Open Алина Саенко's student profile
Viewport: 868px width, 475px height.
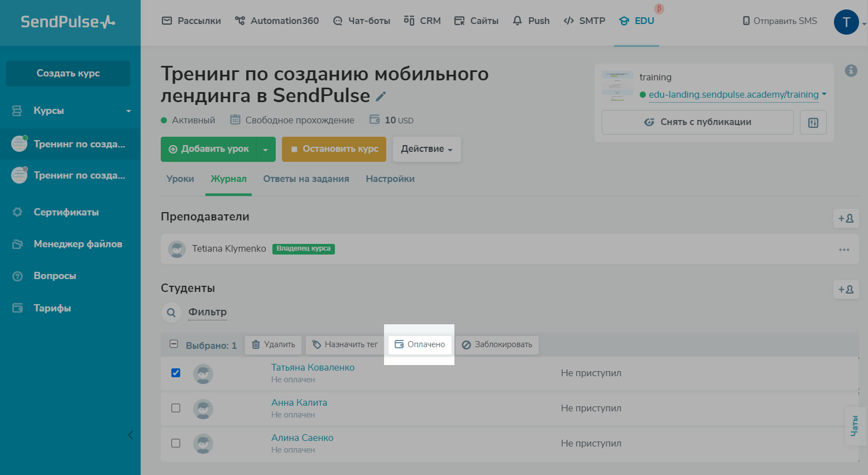(302, 438)
